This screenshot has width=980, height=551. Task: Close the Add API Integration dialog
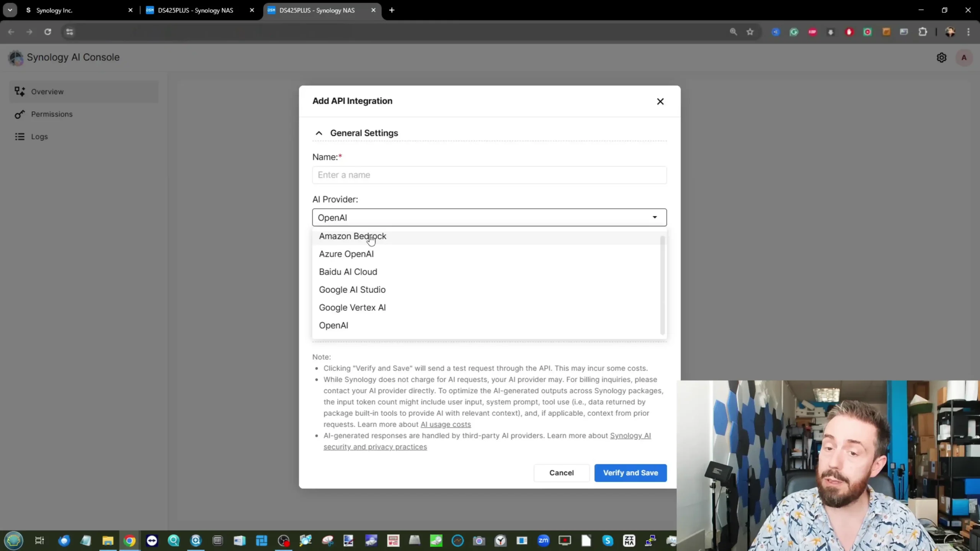(660, 101)
